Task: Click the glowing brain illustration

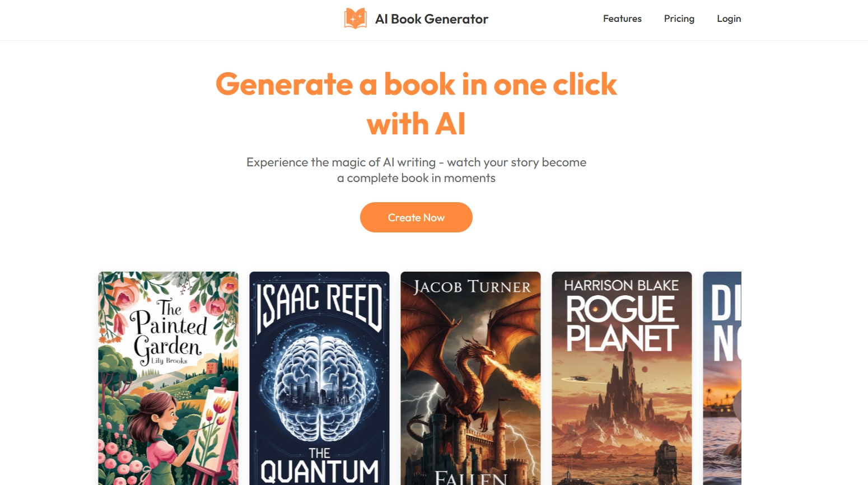Action: [x=319, y=386]
